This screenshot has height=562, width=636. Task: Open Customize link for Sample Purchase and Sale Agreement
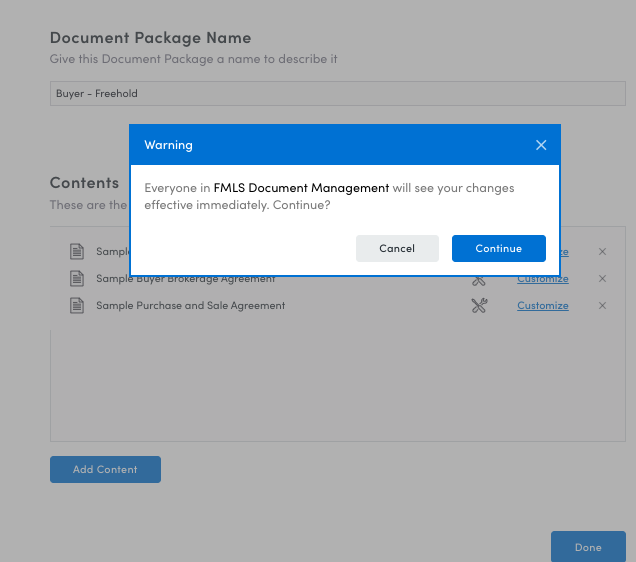(542, 305)
